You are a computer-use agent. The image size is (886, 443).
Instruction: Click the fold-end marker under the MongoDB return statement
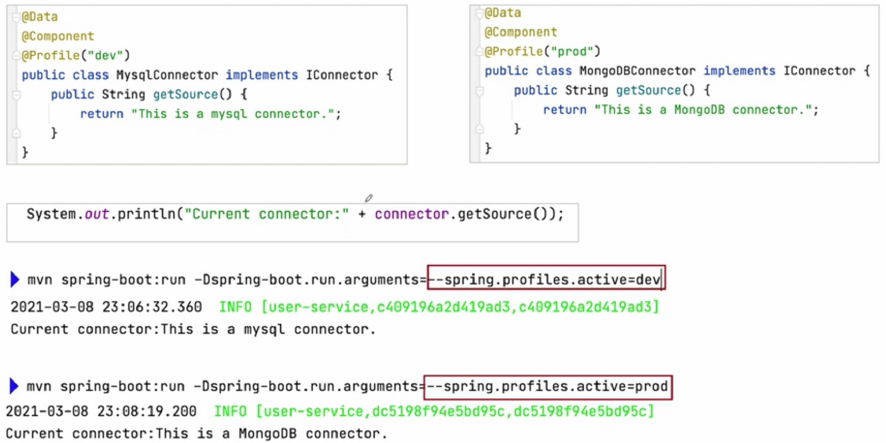pyautogui.click(x=479, y=129)
